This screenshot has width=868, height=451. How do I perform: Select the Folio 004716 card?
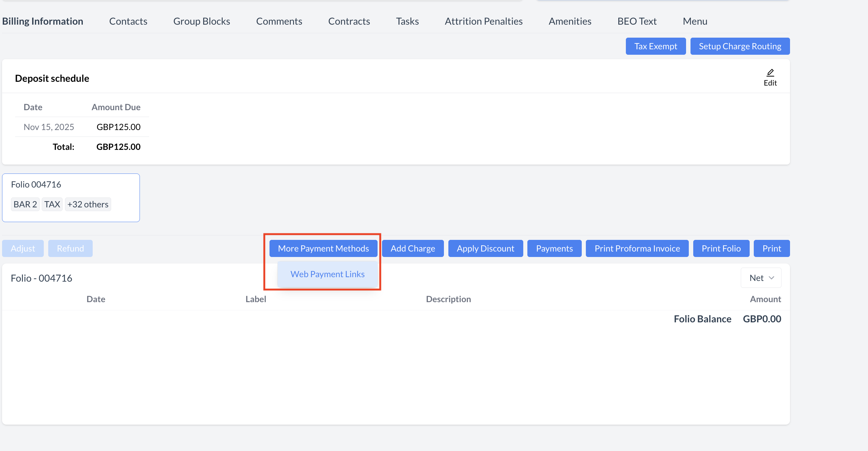(x=71, y=185)
